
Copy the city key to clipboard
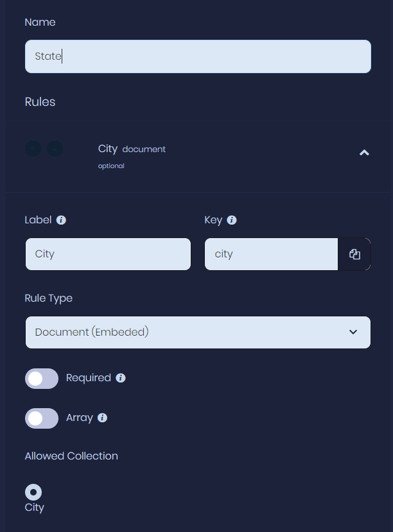pos(354,254)
